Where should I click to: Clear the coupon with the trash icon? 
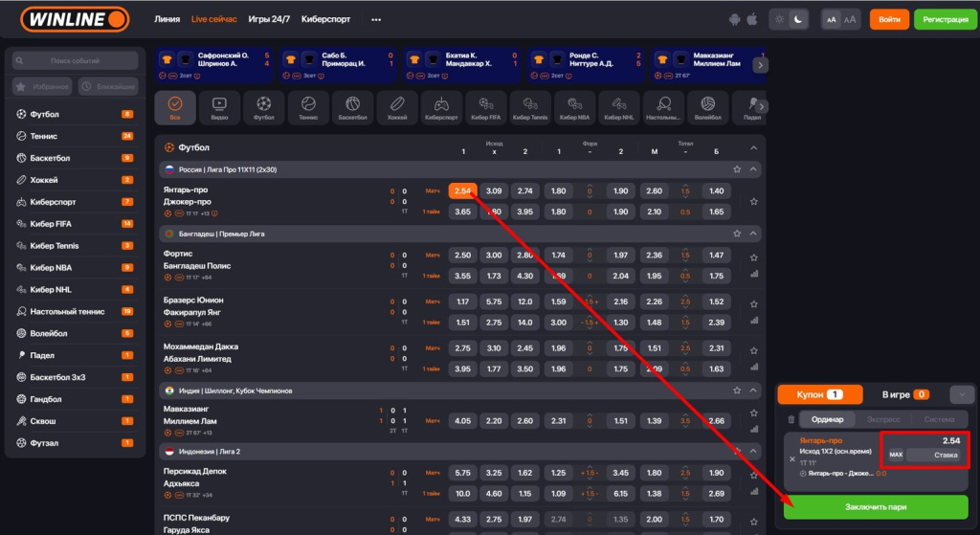click(791, 419)
